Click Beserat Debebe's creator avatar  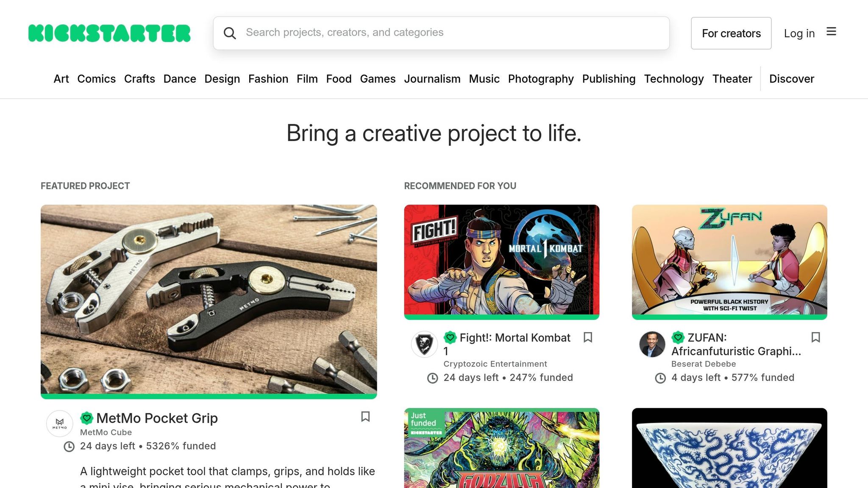tap(652, 344)
